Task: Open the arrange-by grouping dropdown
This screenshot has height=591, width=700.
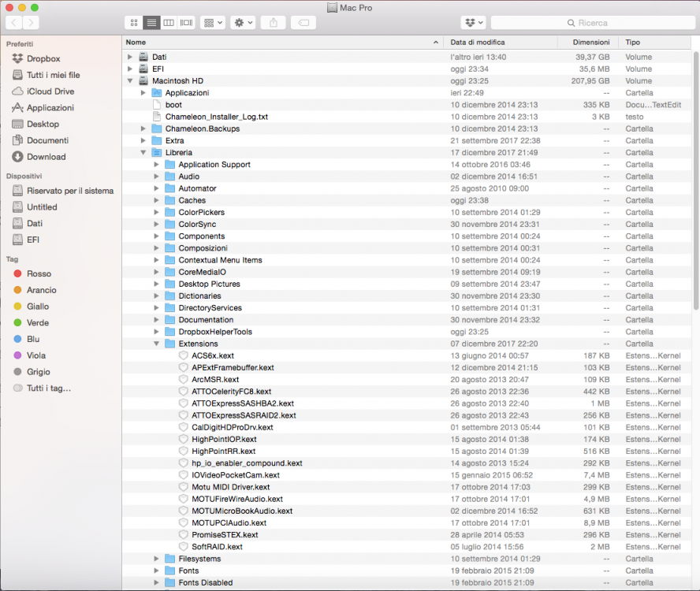Action: tap(213, 23)
